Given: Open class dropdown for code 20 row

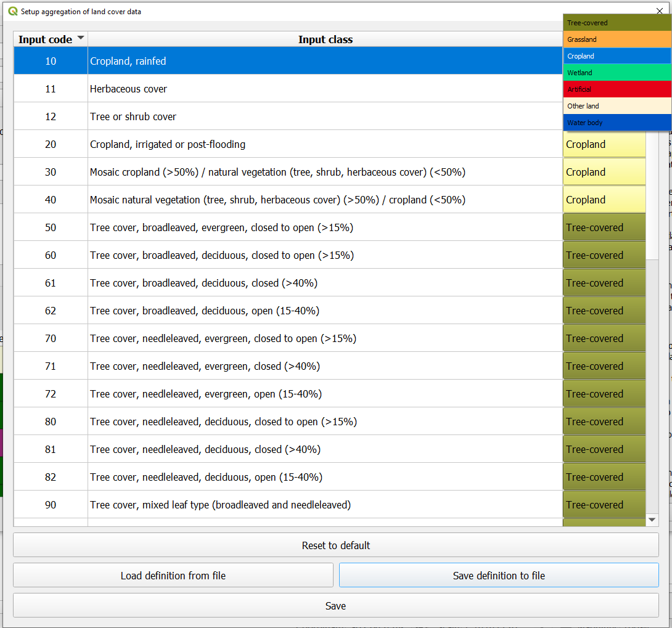Looking at the screenshot, I should pyautogui.click(x=604, y=145).
